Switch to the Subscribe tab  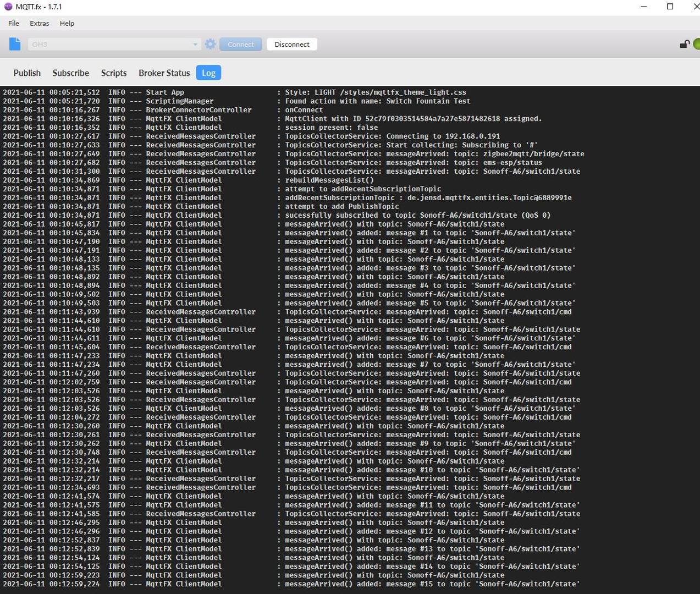[71, 73]
